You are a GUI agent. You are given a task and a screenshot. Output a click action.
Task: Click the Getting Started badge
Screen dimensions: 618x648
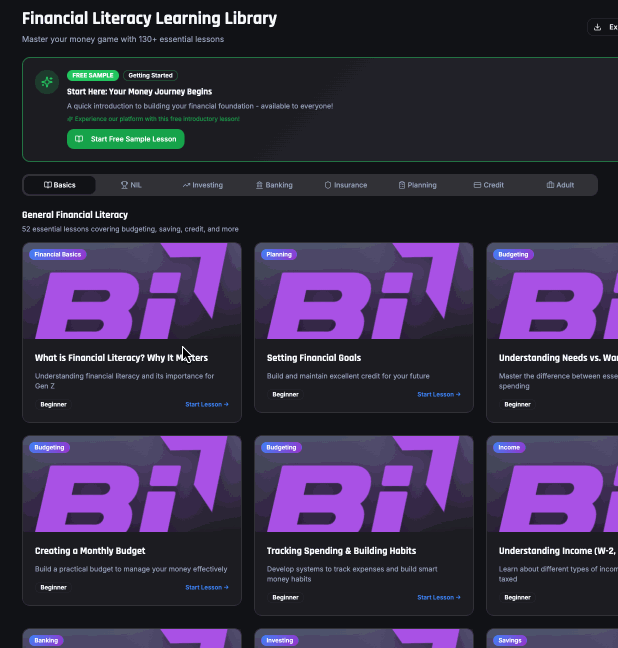click(151, 75)
